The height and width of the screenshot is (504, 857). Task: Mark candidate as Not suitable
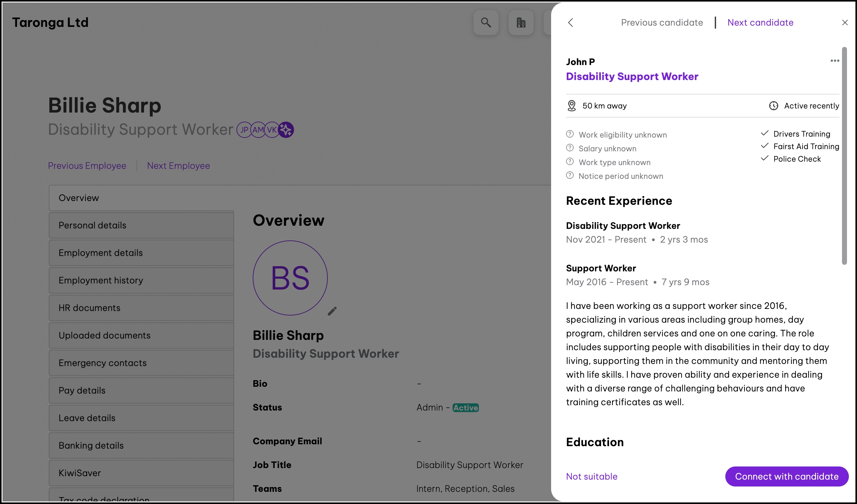point(591,476)
